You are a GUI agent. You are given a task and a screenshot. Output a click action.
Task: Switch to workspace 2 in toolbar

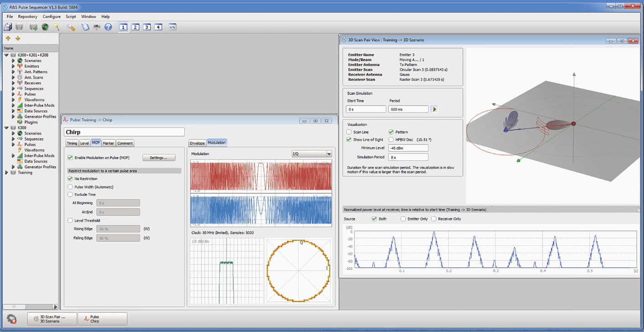click(x=135, y=27)
